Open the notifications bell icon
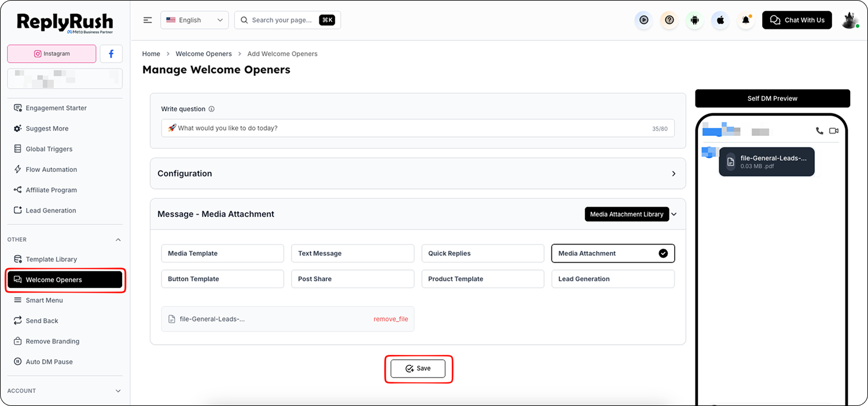 [x=746, y=20]
